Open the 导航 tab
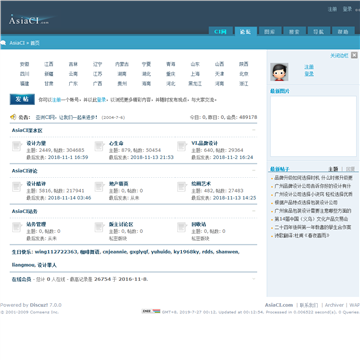The image size is (360, 360). coord(318,32)
